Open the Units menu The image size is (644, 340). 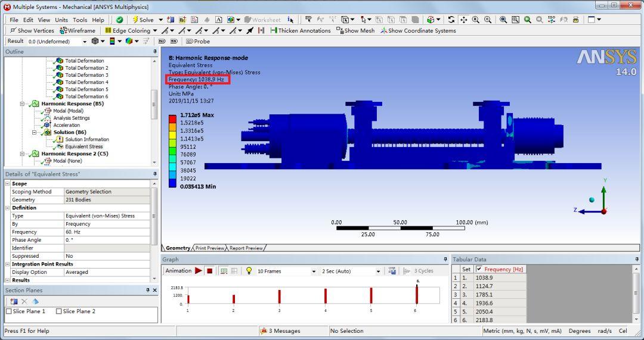pyautogui.click(x=61, y=20)
